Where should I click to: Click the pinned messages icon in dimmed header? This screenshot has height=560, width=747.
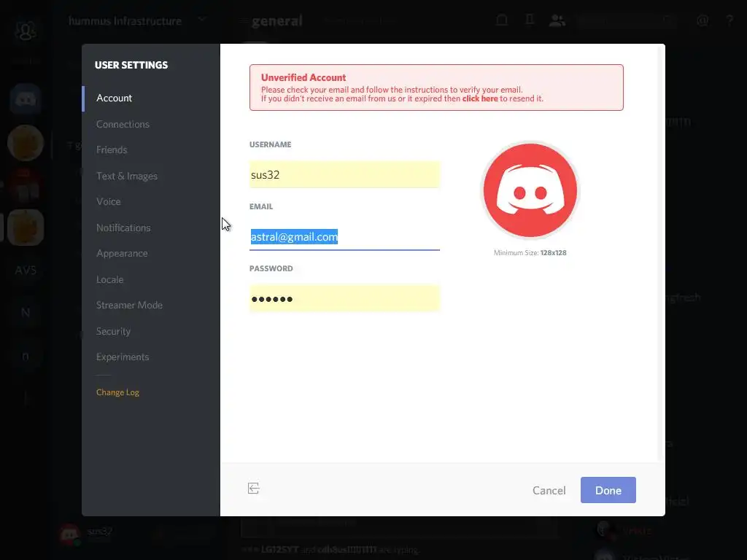coord(530,20)
